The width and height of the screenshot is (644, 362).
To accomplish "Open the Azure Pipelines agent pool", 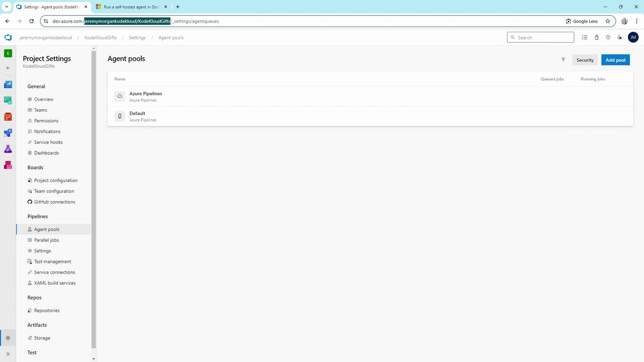I will click(370, 96).
